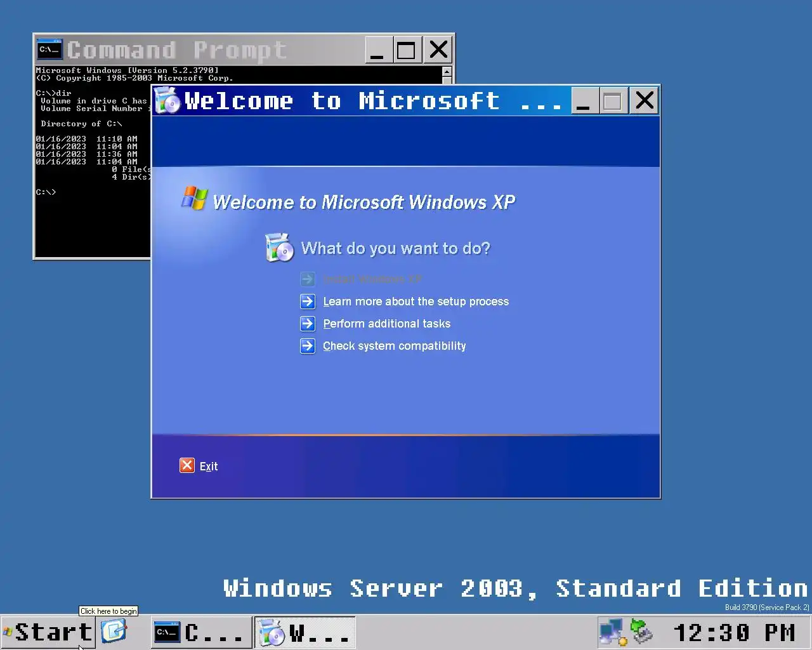
Task: Maximize the Command Prompt window
Action: click(407, 50)
